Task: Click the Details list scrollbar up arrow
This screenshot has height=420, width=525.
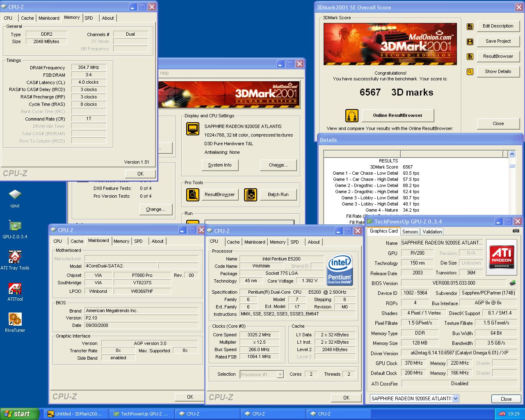Action: pos(512,154)
